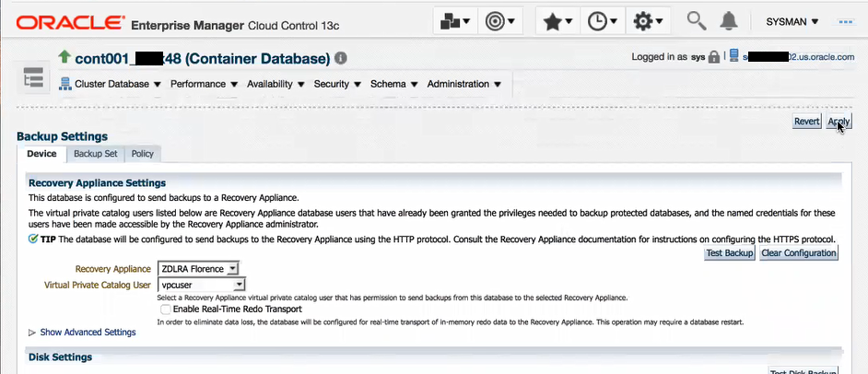
Task: Enable Real-Time Redo Transport checkbox
Action: click(x=165, y=309)
